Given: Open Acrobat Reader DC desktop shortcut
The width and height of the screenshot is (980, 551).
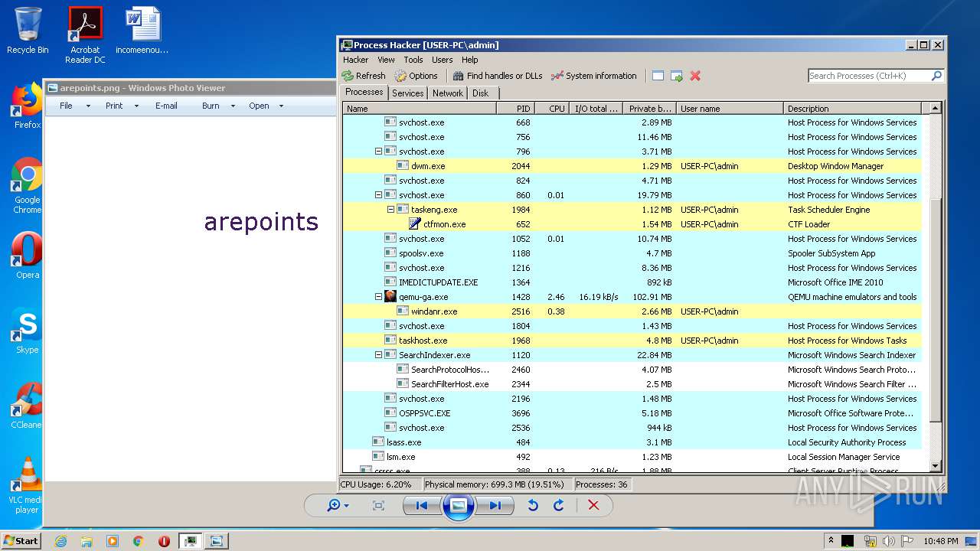Looking at the screenshot, I should point(85,35).
